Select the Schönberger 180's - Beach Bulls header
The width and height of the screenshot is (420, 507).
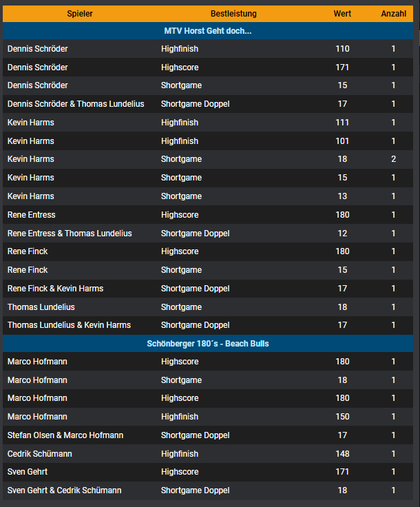pos(208,343)
